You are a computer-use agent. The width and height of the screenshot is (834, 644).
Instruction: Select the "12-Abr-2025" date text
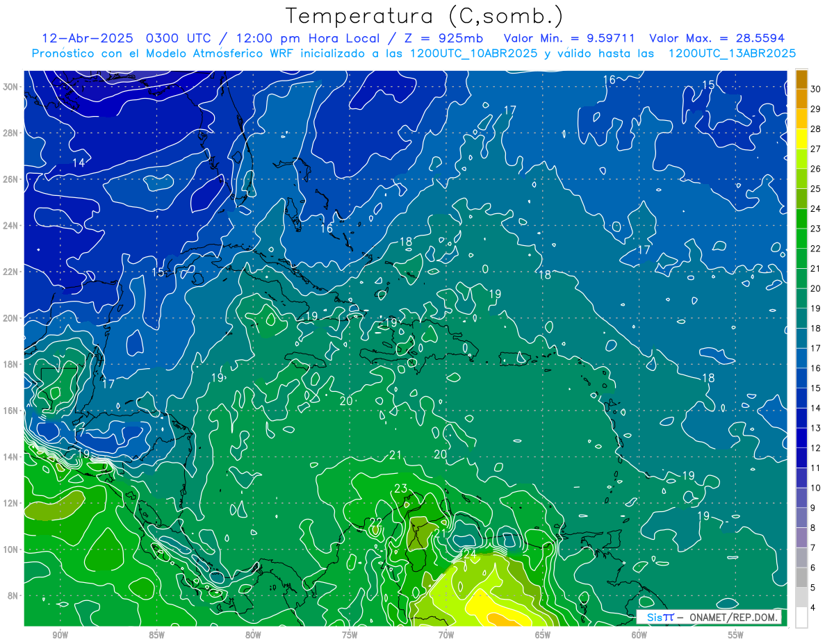click(x=88, y=38)
